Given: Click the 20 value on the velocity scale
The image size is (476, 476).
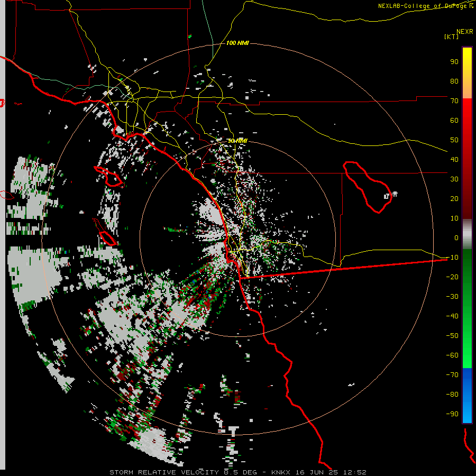Looking at the screenshot, I should [x=454, y=198].
